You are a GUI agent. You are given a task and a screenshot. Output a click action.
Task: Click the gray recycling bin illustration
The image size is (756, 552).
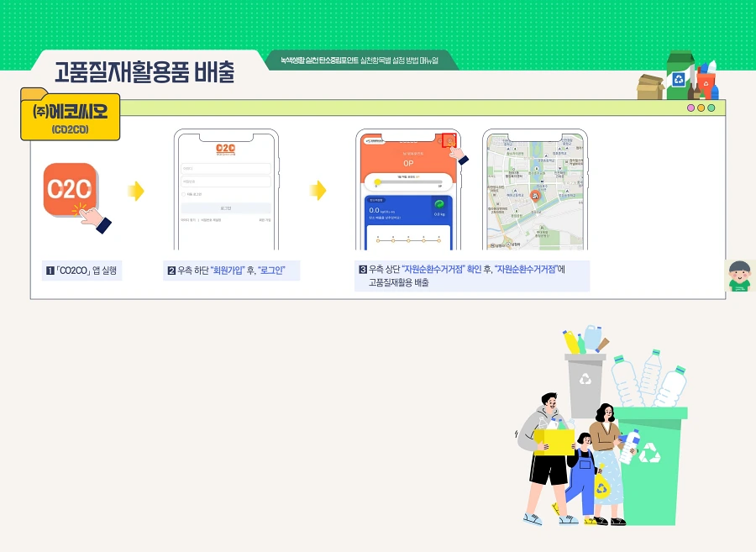coord(585,386)
